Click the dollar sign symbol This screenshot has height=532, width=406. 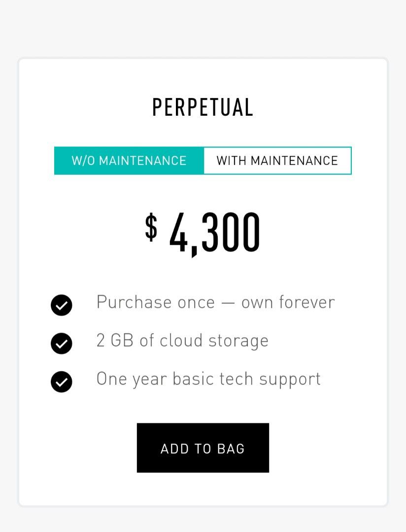[151, 227]
